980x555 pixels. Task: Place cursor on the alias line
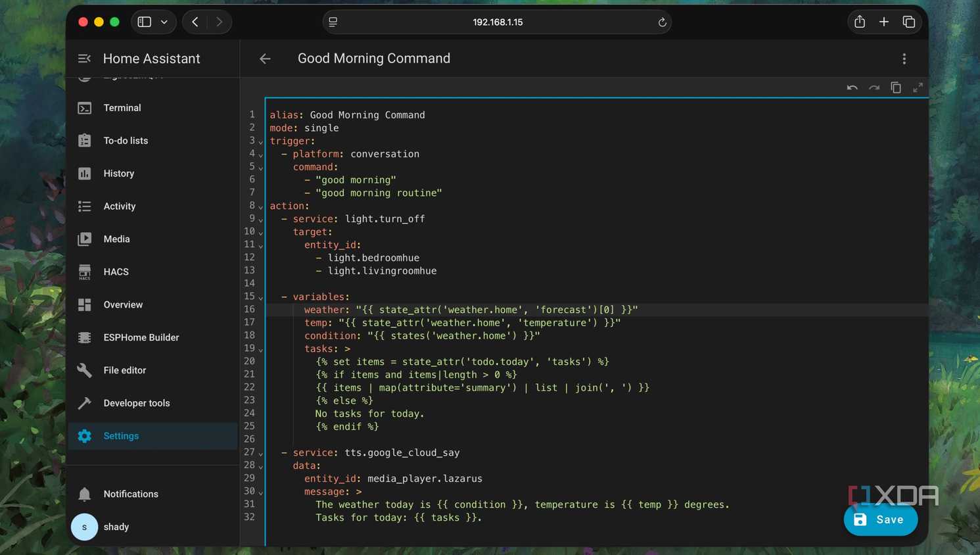coord(347,115)
